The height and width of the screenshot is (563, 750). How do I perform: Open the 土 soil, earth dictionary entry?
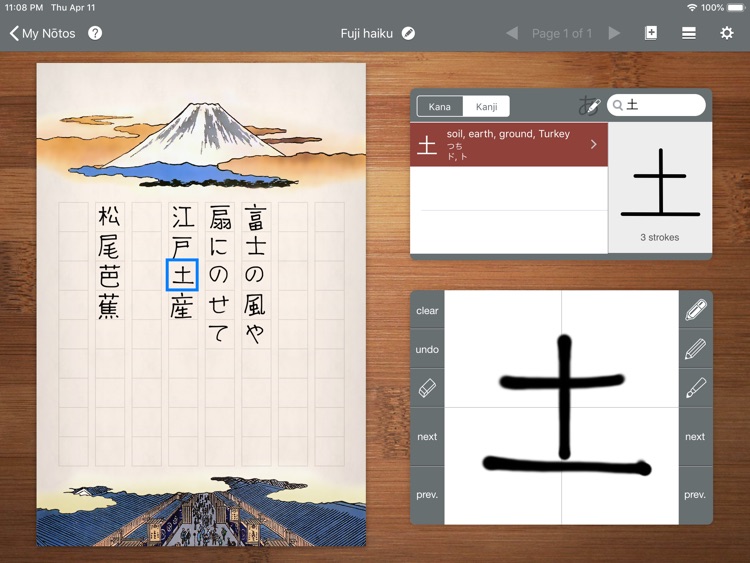pos(509,144)
